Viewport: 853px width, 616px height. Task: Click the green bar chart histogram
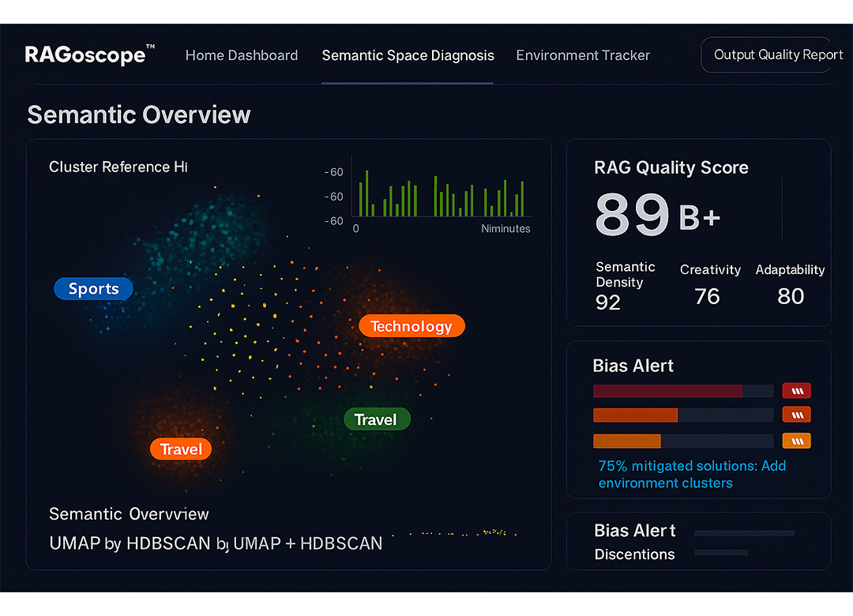coord(441,193)
